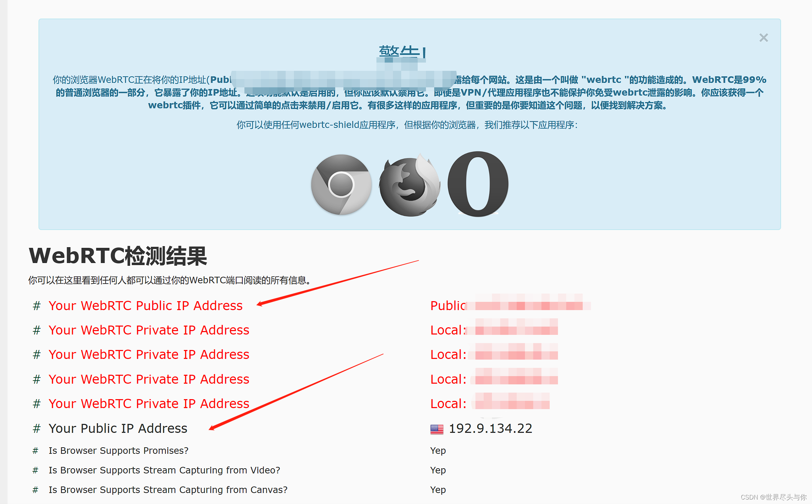Click the Opera browser icon
Image resolution: width=812 pixels, height=504 pixels.
point(478,184)
